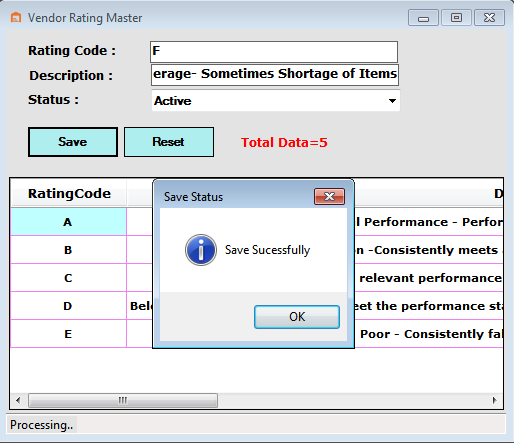Open the Status dropdown arrow

(392, 101)
